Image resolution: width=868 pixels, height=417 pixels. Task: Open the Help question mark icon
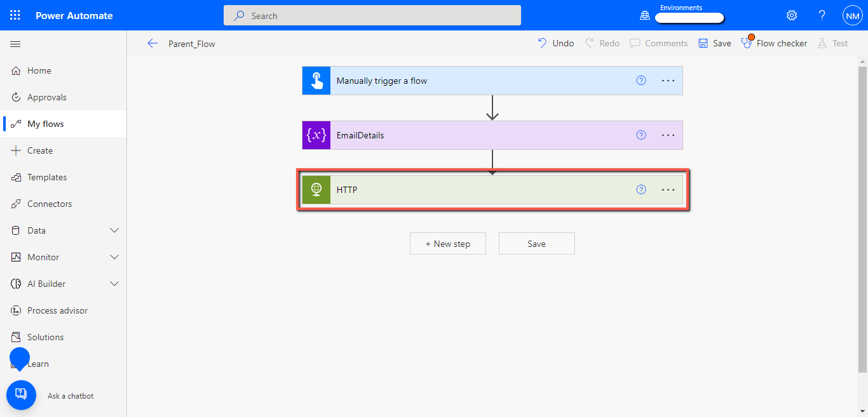(x=822, y=15)
